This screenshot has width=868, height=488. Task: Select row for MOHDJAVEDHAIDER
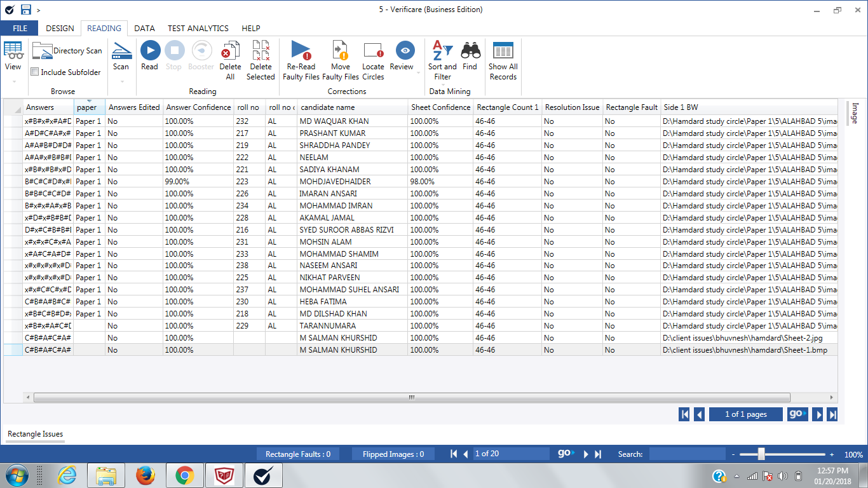[x=421, y=181]
